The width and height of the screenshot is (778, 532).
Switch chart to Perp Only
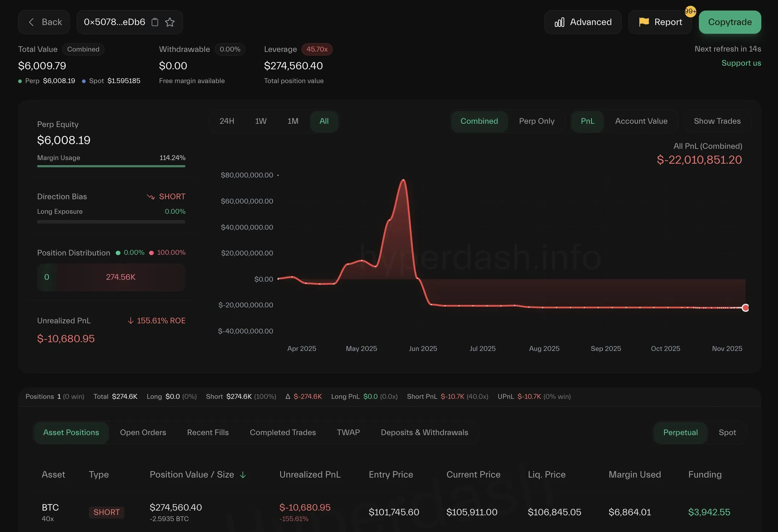click(x=536, y=121)
